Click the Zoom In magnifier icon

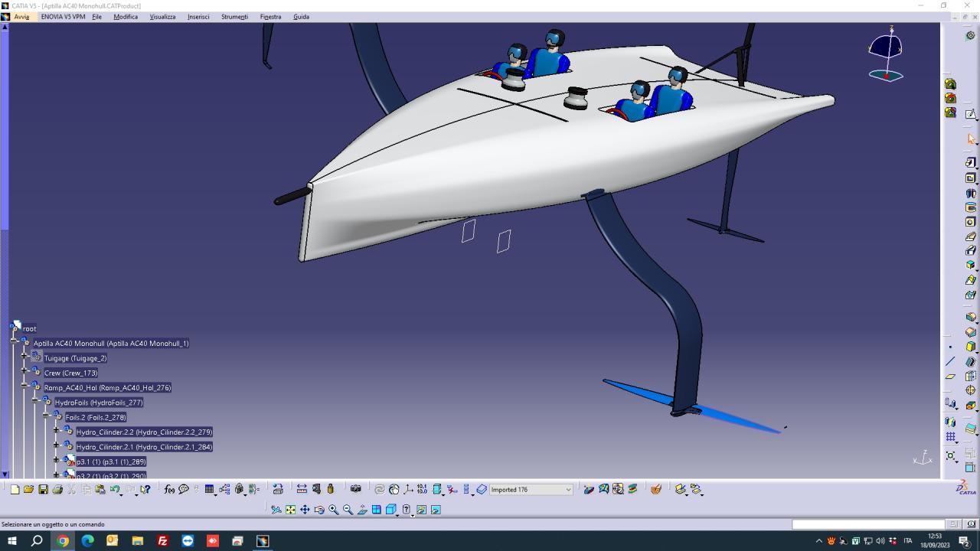click(x=334, y=510)
